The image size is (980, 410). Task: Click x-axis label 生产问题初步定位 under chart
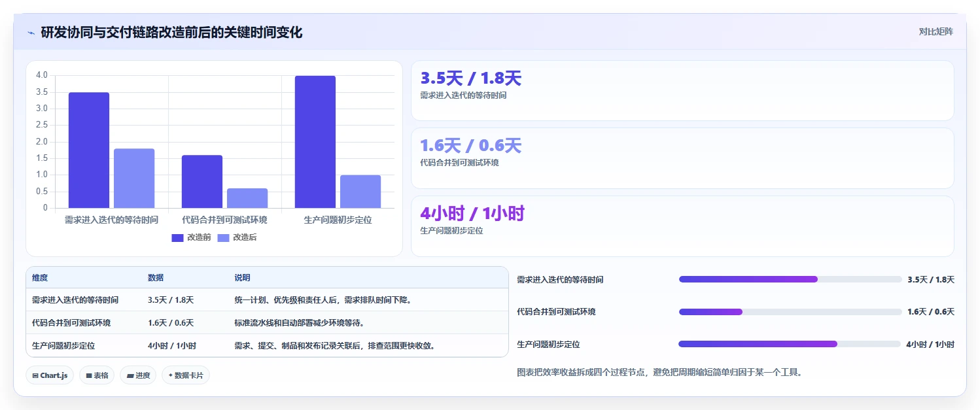338,220
